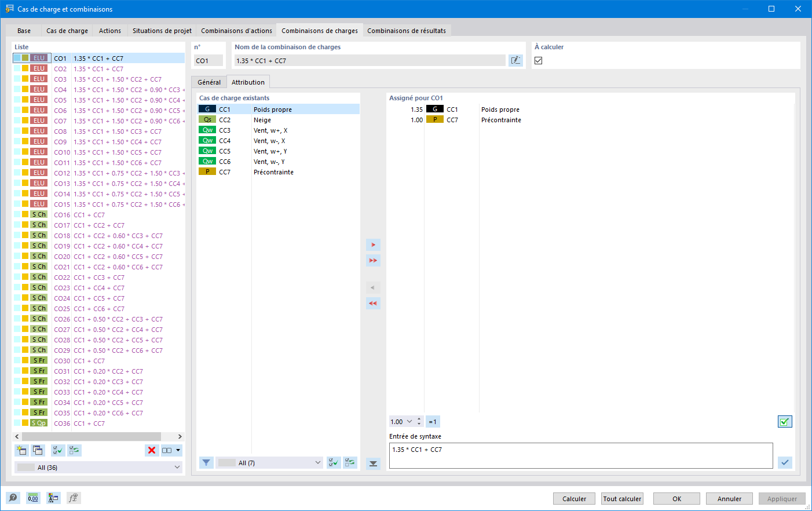The height and width of the screenshot is (511, 812).
Task: Create a new load combination with the star icon
Action: coord(22,450)
